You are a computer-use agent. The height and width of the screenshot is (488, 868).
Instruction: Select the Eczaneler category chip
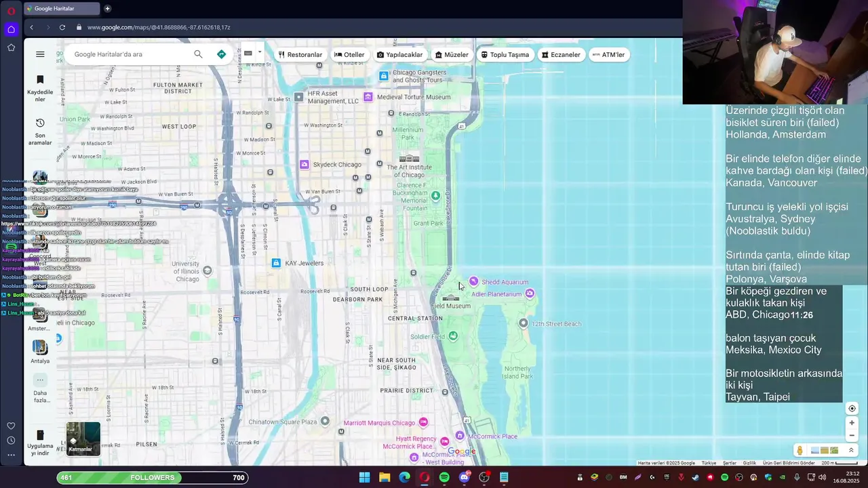(x=561, y=55)
